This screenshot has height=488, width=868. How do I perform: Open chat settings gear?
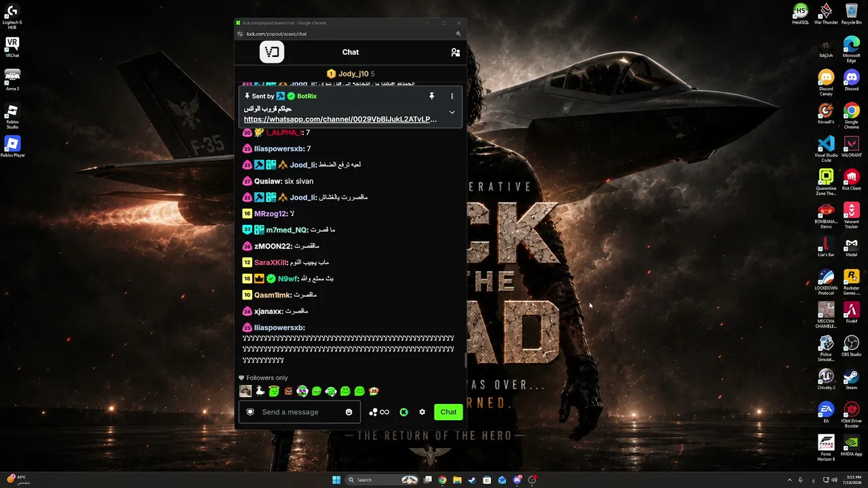point(422,412)
